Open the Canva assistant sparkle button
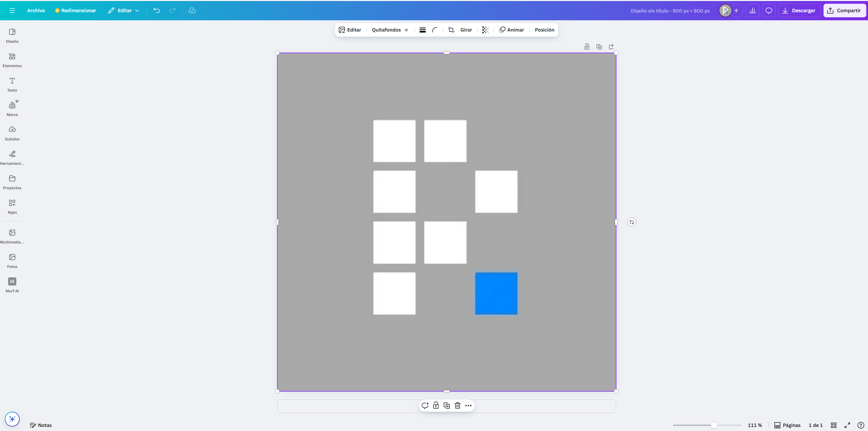This screenshot has width=868, height=431. 12,419
